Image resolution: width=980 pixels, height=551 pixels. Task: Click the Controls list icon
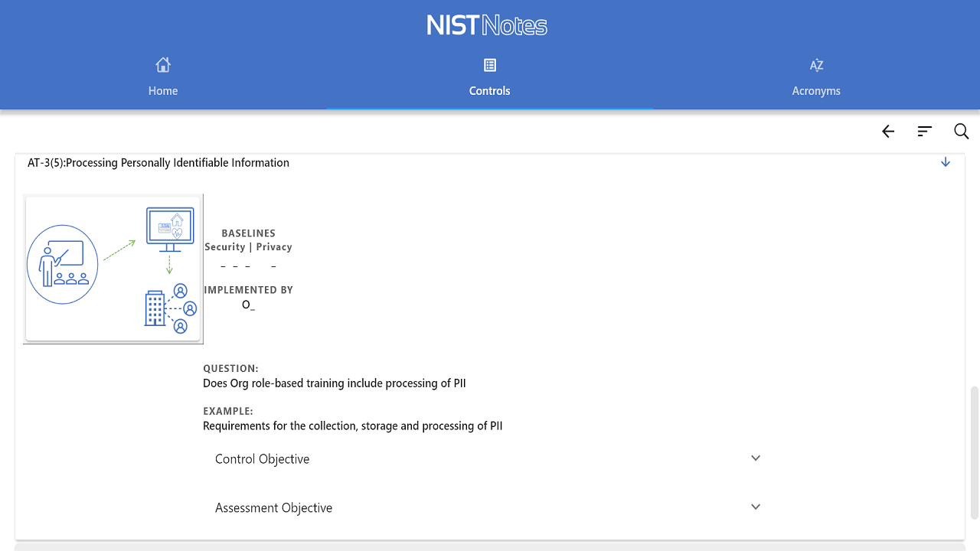click(x=490, y=65)
